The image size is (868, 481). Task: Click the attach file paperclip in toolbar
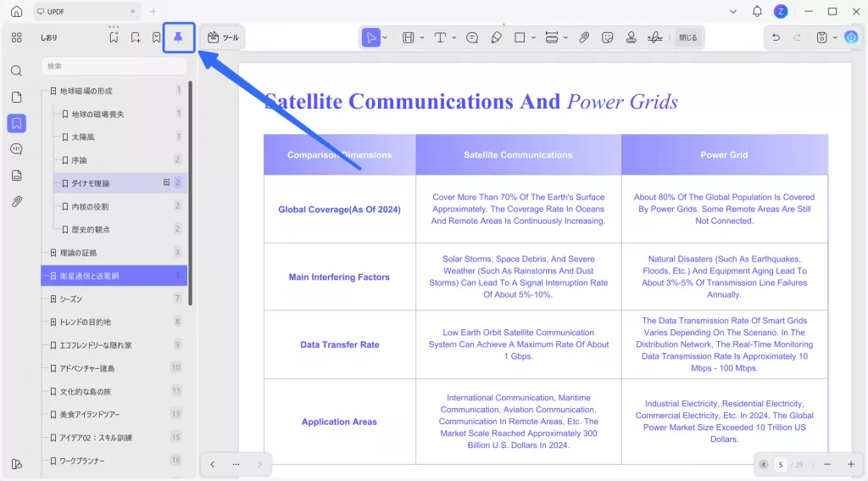[584, 37]
